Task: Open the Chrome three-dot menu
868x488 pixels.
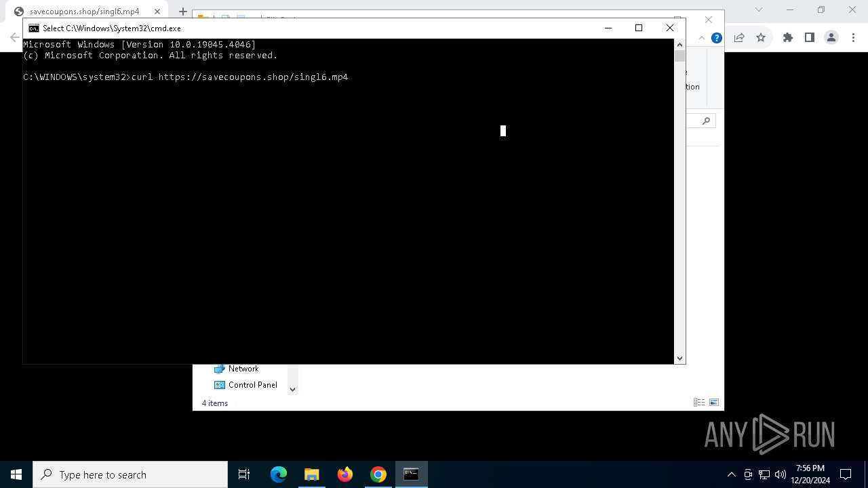Action: 852,37
